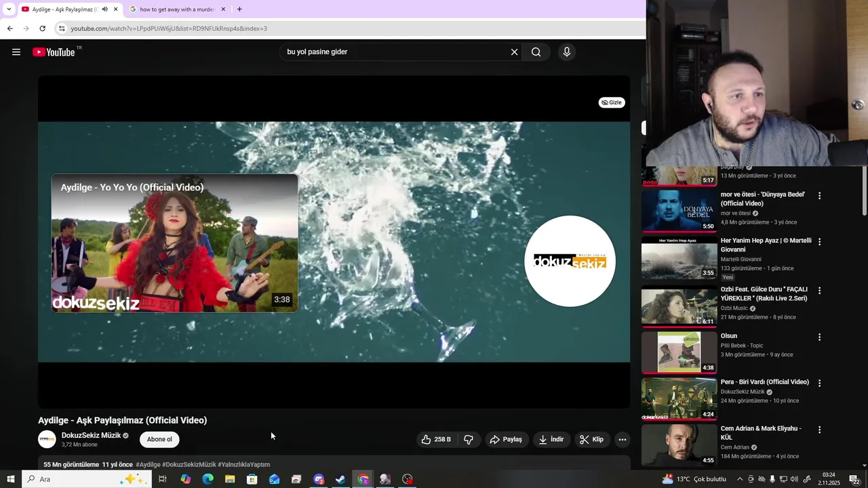Click dokuzsekiz round channel end-screen logo
Image resolution: width=868 pixels, height=488 pixels.
(570, 261)
